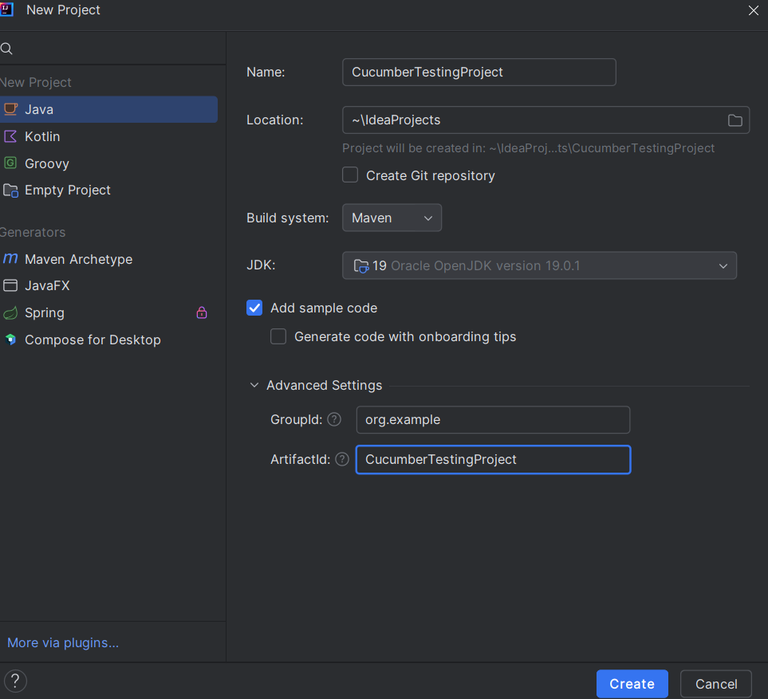Open the More via plugins link
The image size is (768, 699).
click(x=63, y=643)
